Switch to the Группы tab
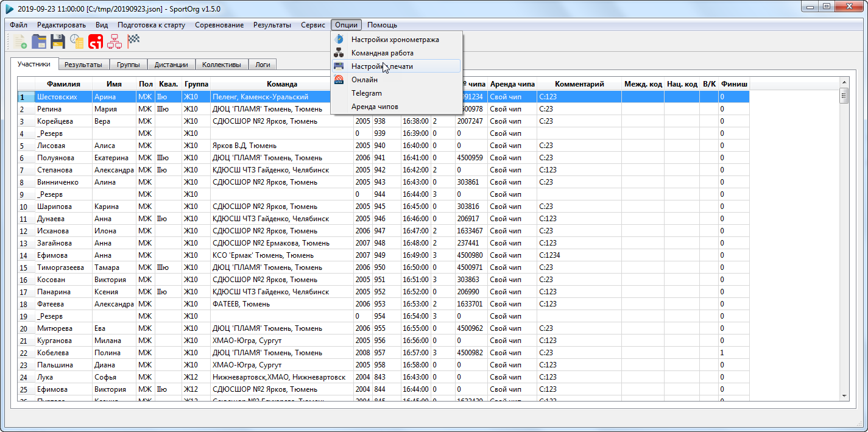Image resolution: width=868 pixels, height=432 pixels. (129, 65)
